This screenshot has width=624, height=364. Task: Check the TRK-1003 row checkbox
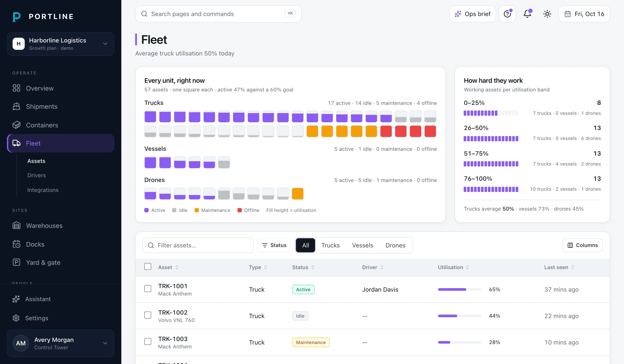(148, 341)
